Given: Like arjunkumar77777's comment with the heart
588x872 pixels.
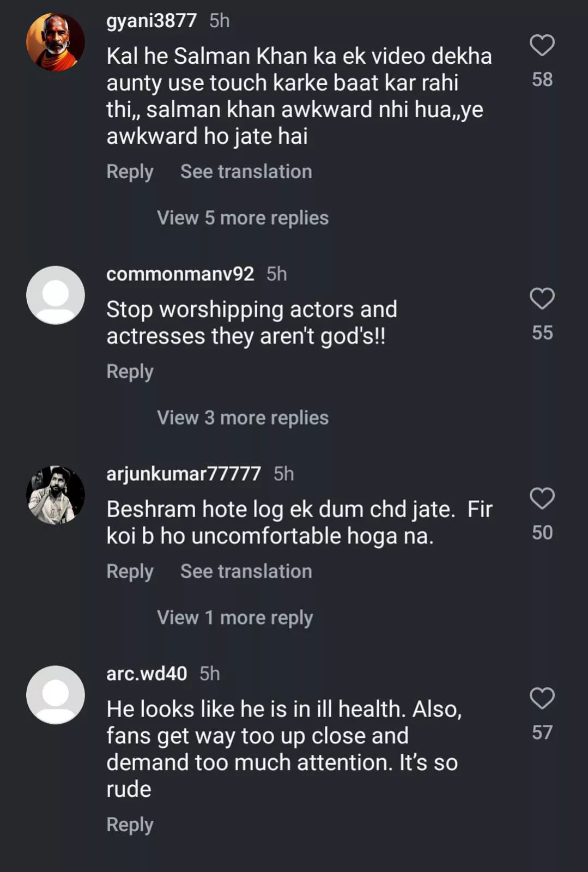Looking at the screenshot, I should [x=542, y=499].
